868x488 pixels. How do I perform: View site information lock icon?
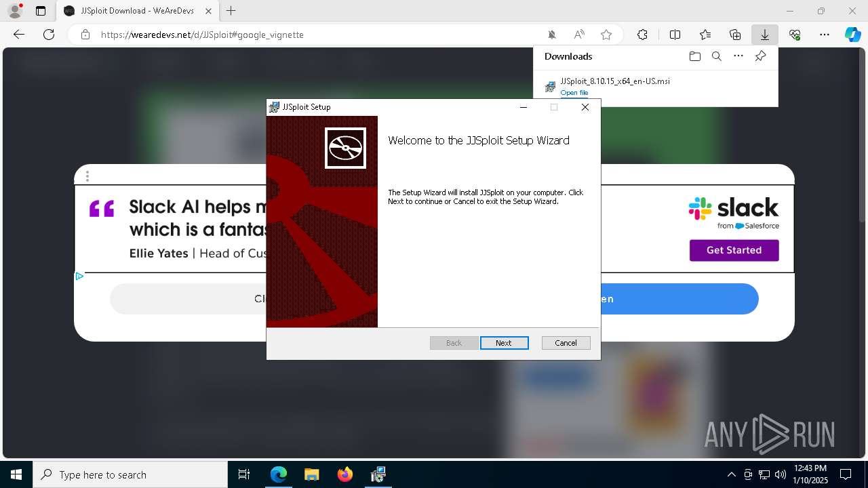tap(85, 35)
